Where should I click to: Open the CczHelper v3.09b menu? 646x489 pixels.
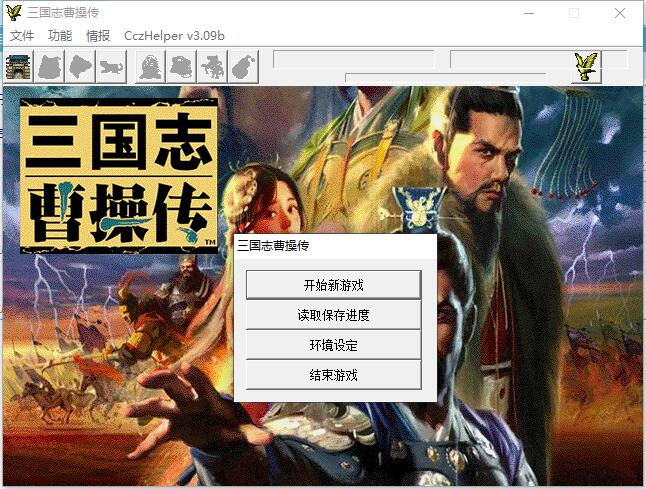point(174,36)
